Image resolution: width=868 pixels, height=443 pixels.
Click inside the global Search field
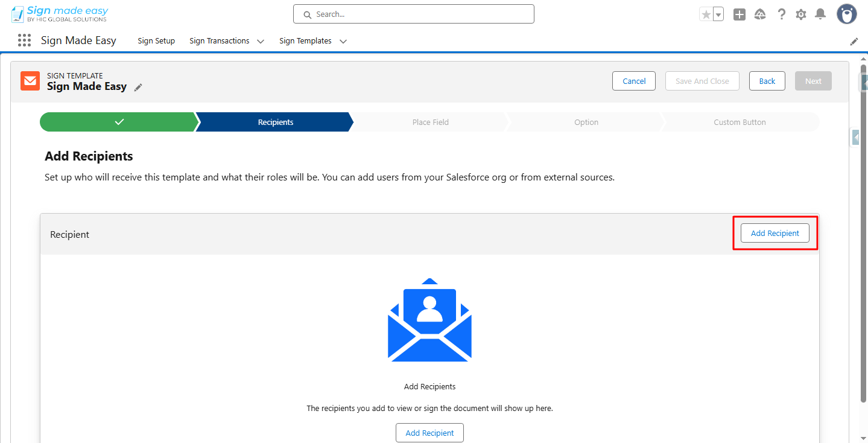pyautogui.click(x=413, y=13)
